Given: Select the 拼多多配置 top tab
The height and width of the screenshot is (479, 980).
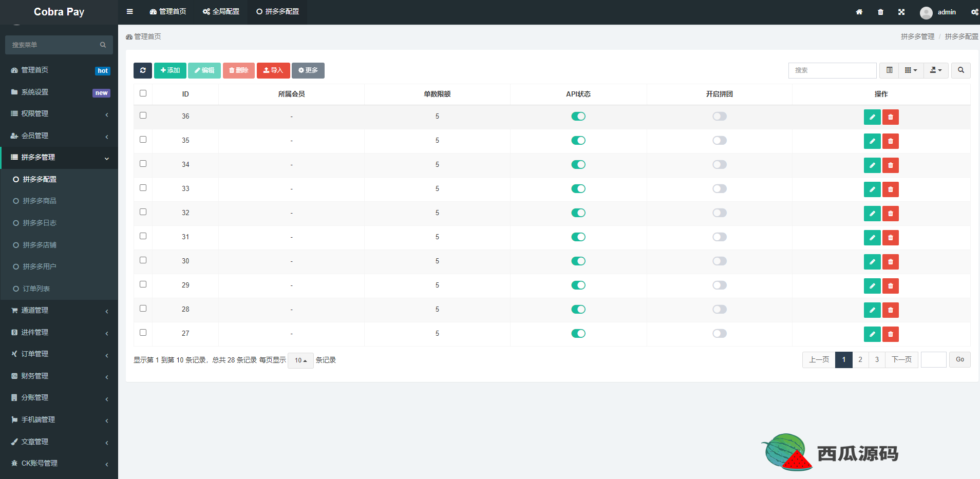Looking at the screenshot, I should (277, 12).
